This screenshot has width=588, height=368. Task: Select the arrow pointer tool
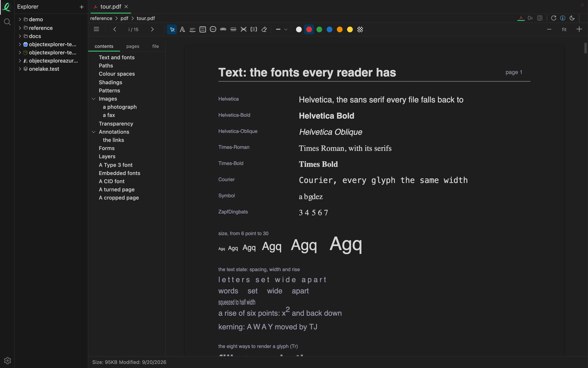tap(172, 29)
